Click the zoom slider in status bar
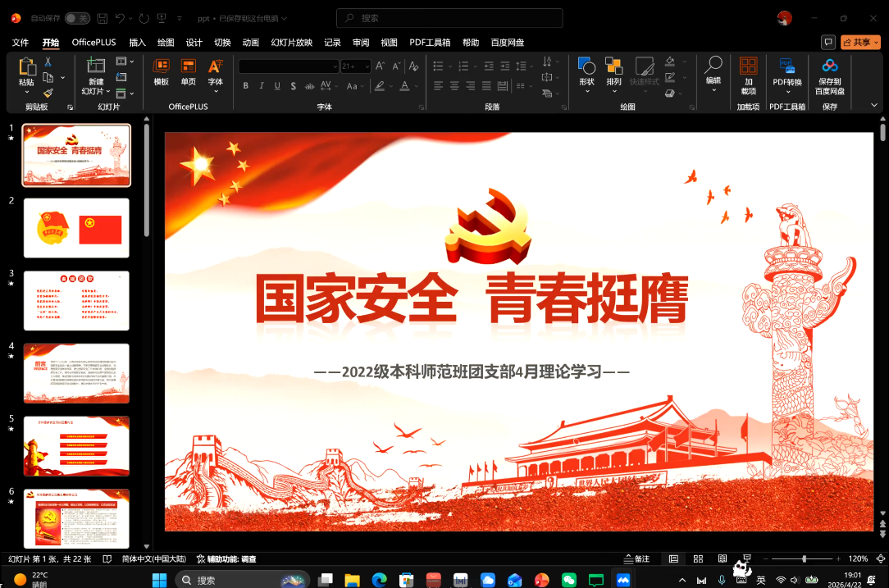 click(x=804, y=558)
